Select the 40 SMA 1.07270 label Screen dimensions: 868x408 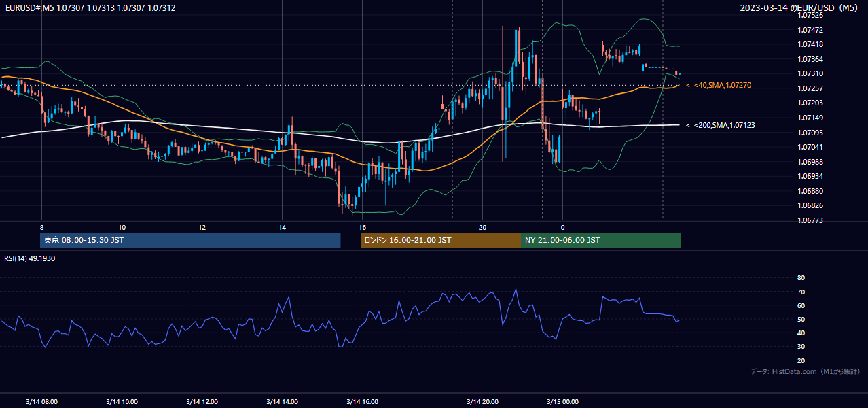[x=719, y=85]
